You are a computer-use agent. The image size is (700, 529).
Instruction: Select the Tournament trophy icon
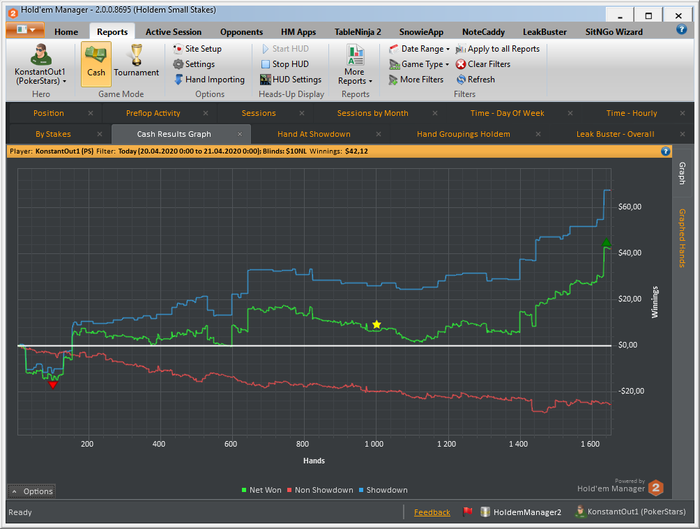click(137, 55)
